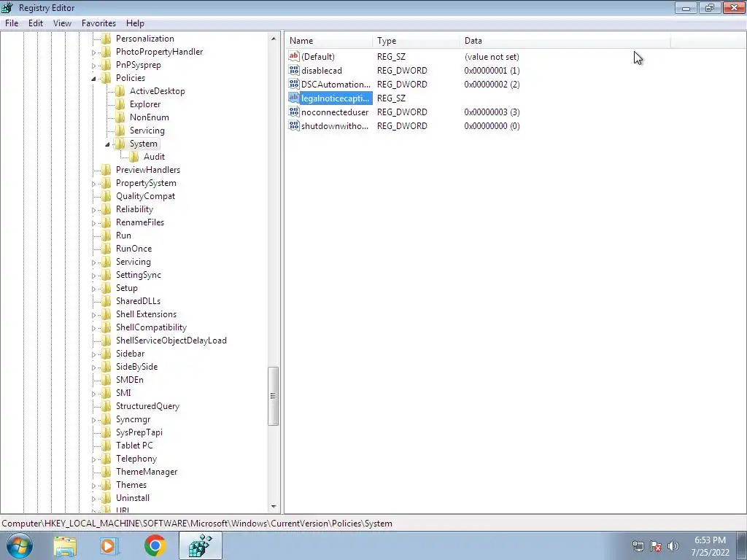The height and width of the screenshot is (560, 747).
Task: Click the Data column header
Action: click(x=565, y=41)
